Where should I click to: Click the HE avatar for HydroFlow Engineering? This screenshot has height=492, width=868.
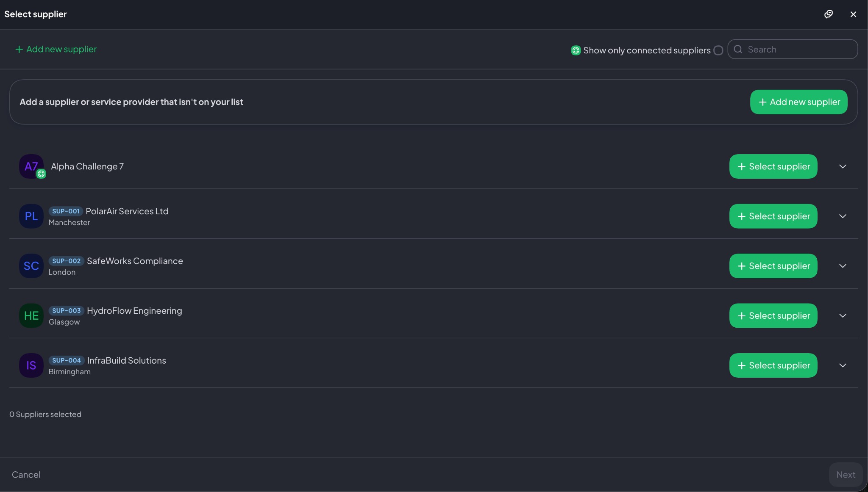pos(31,315)
